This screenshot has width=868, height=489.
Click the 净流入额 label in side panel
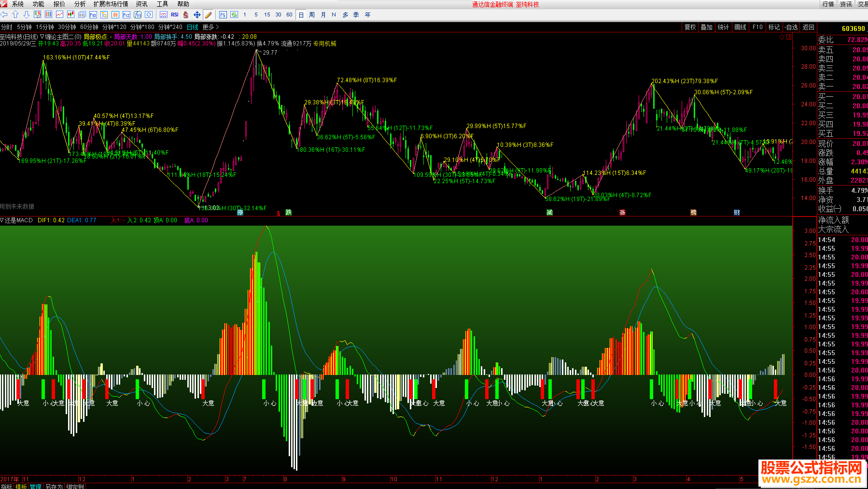pyautogui.click(x=833, y=220)
